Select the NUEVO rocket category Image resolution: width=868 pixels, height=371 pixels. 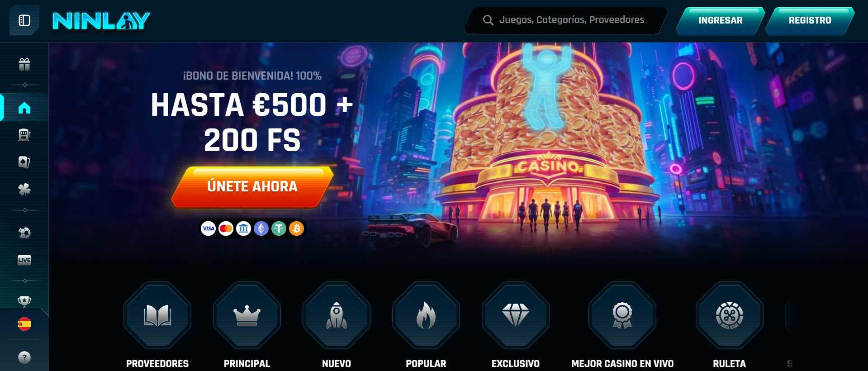[x=337, y=325]
